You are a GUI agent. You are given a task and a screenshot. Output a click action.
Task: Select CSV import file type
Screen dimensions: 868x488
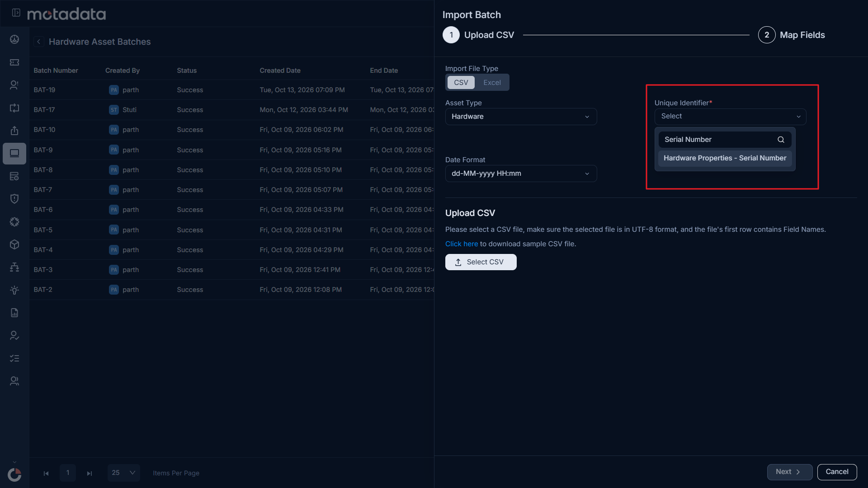(x=461, y=83)
